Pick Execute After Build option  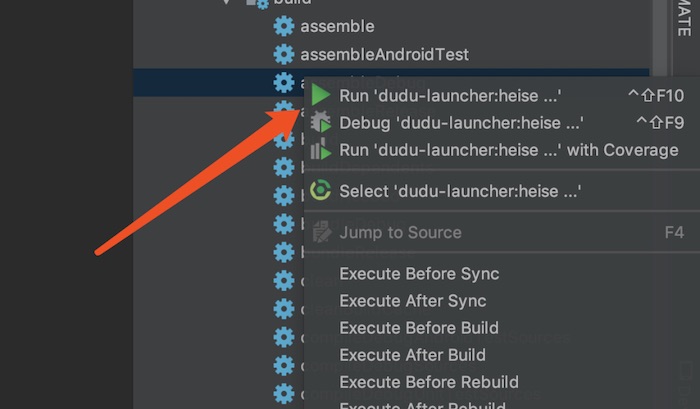click(412, 355)
